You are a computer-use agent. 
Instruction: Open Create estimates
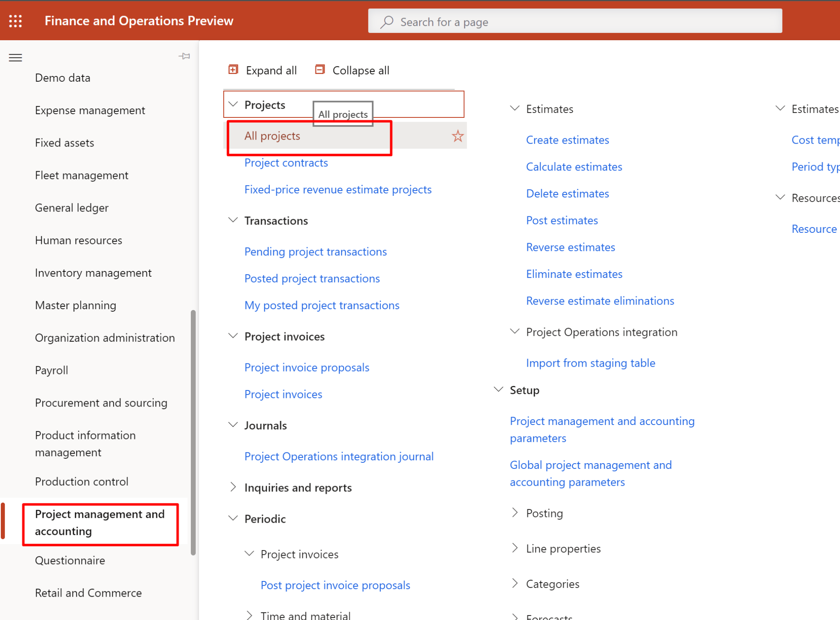(x=567, y=140)
